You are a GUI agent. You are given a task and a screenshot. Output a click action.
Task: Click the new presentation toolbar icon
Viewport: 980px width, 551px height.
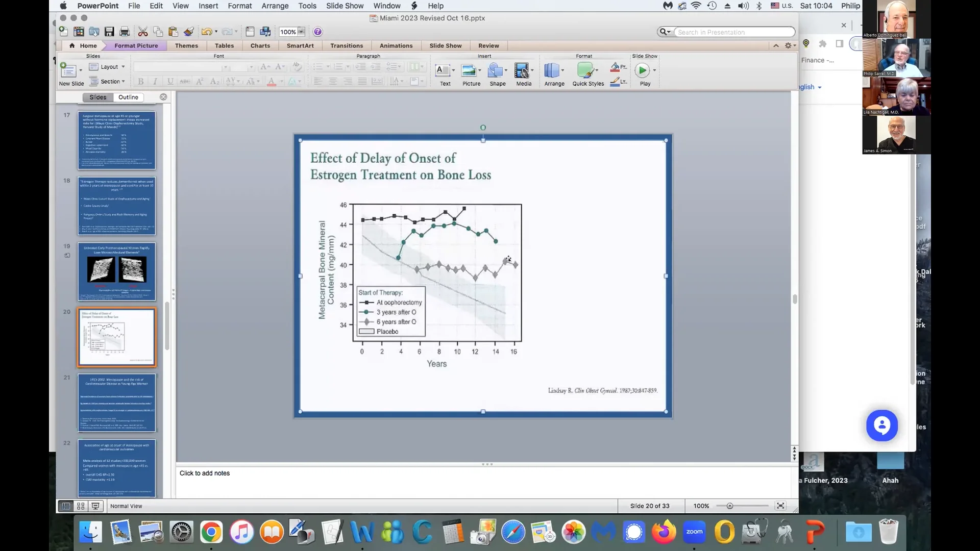pyautogui.click(x=63, y=32)
